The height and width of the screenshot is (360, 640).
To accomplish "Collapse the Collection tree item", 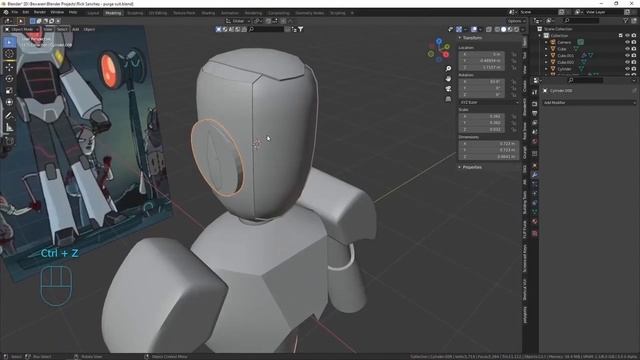I will [x=540, y=36].
